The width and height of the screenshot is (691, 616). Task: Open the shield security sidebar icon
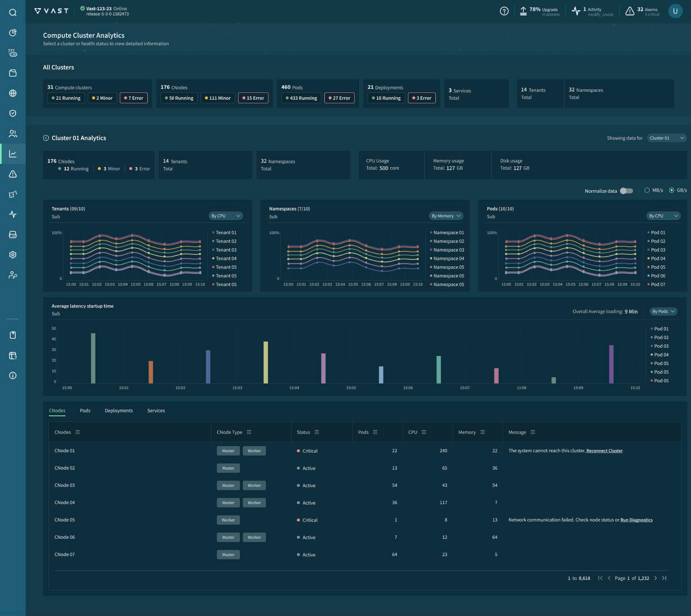[13, 113]
